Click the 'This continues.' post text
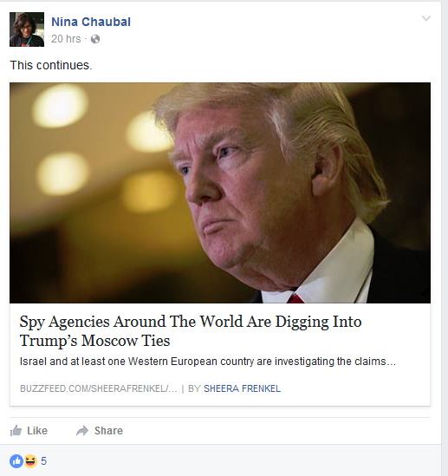The height and width of the screenshot is (476, 448). (x=51, y=65)
